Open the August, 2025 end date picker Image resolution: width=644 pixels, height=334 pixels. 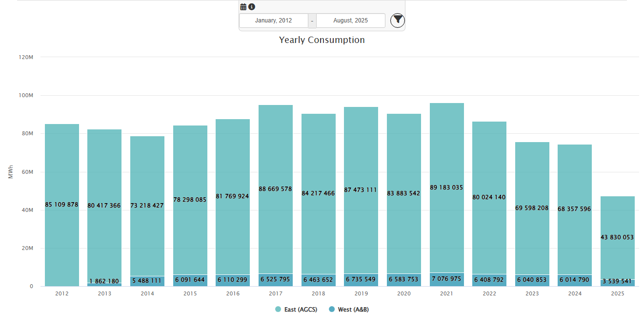(350, 21)
